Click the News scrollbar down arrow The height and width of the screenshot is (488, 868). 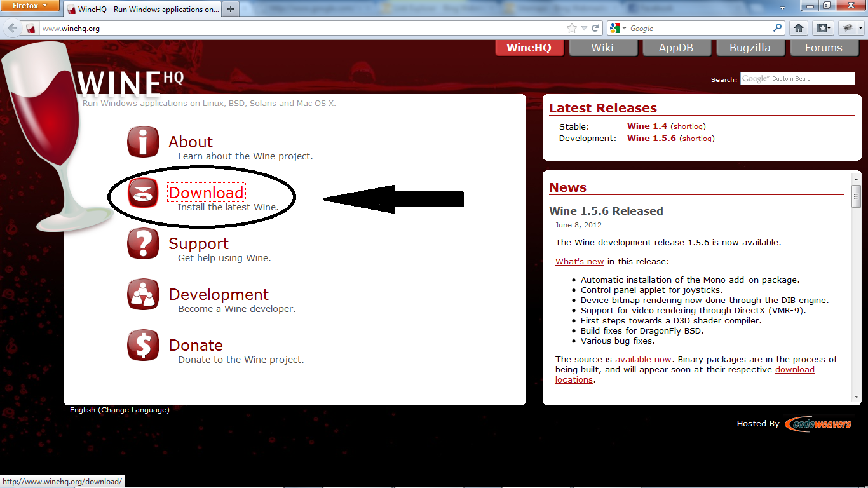click(857, 397)
